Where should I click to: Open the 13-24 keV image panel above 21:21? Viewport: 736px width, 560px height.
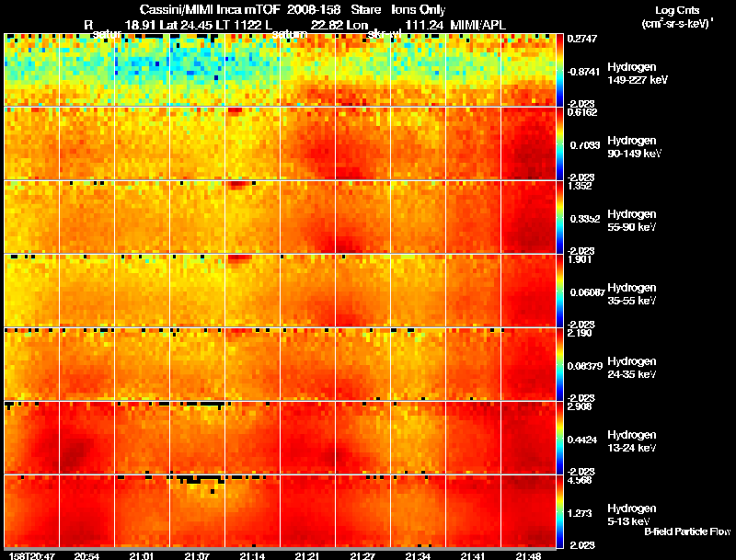pyautogui.click(x=307, y=438)
